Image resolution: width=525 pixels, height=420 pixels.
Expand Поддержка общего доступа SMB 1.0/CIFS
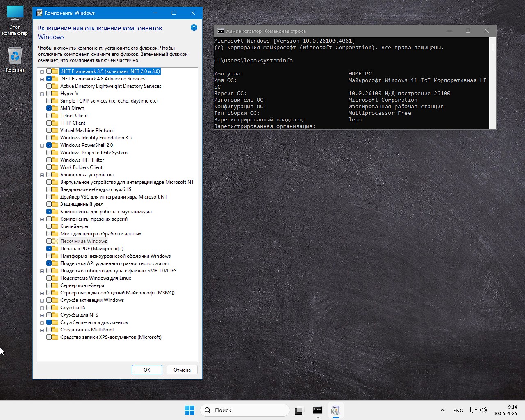[42, 271]
